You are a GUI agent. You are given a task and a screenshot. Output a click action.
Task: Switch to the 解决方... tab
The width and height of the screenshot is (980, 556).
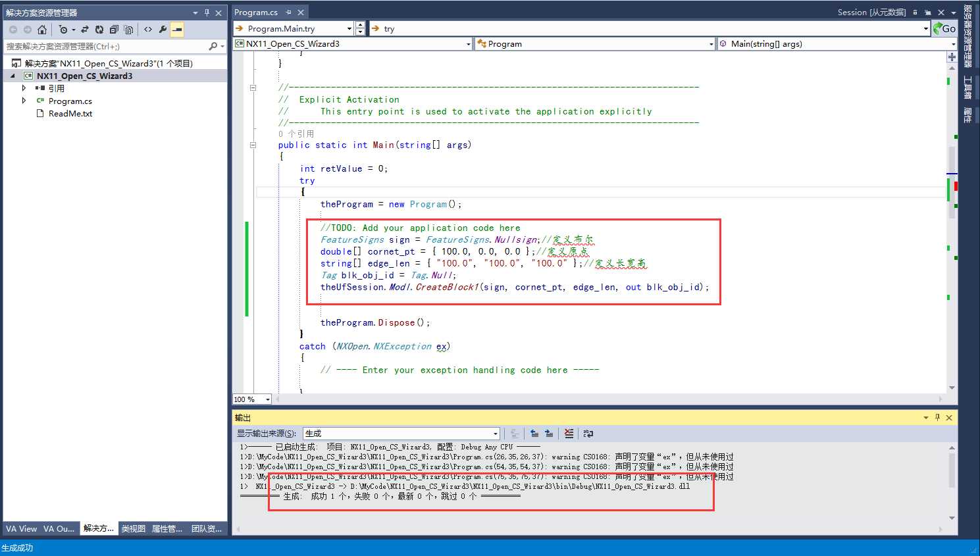(99, 528)
